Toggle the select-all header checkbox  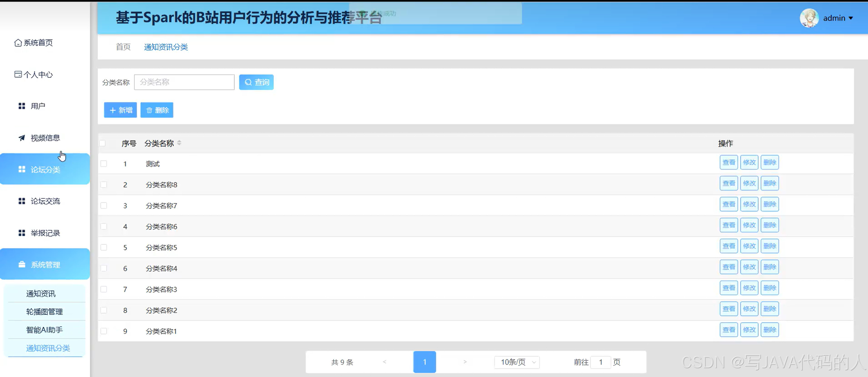(x=102, y=143)
